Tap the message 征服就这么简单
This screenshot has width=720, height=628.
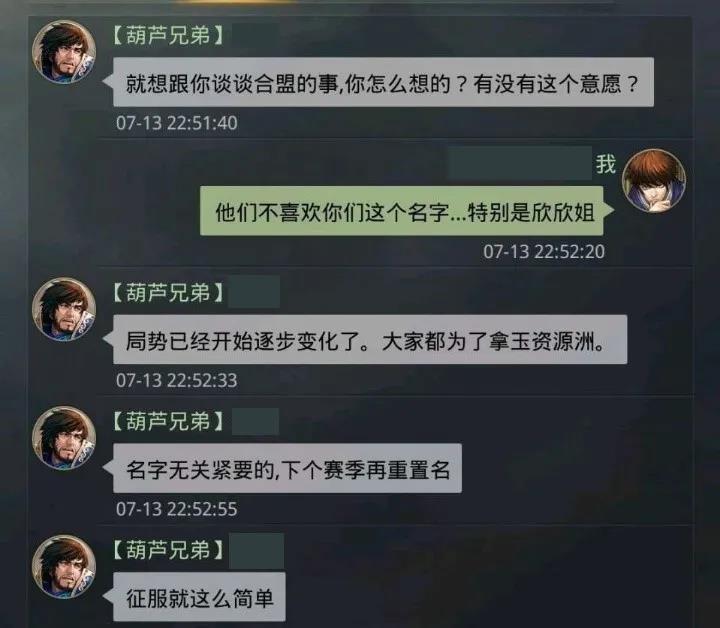point(199,597)
